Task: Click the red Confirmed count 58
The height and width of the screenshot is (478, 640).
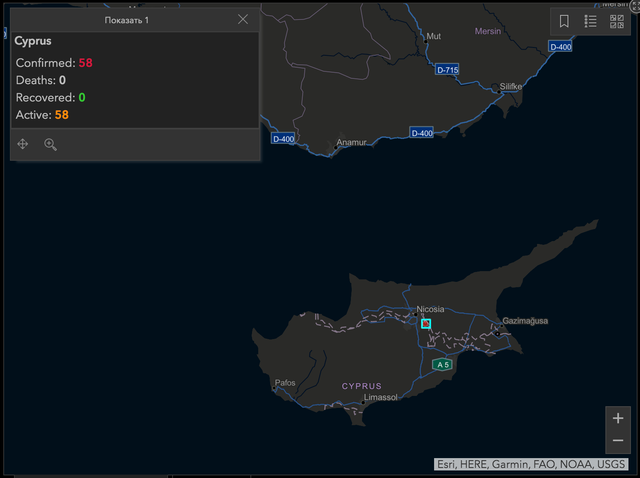Action: coord(86,63)
